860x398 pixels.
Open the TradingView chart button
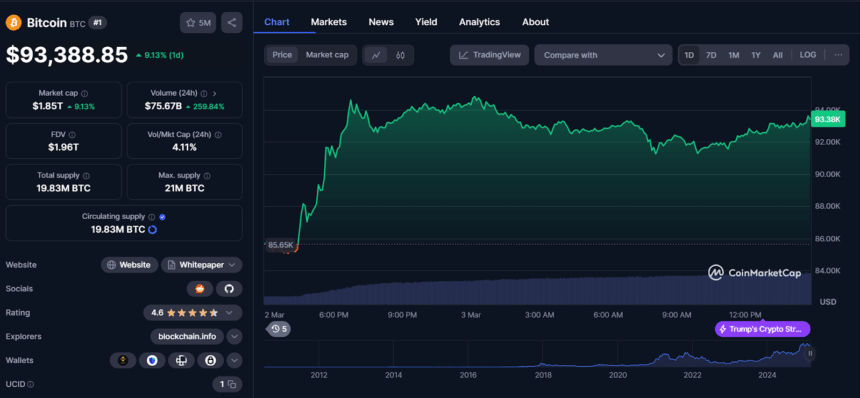coord(489,55)
